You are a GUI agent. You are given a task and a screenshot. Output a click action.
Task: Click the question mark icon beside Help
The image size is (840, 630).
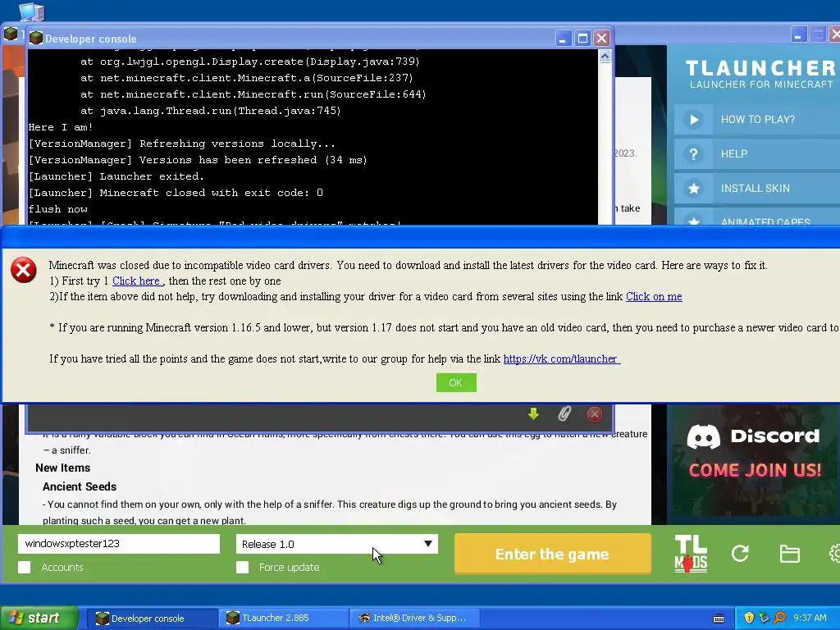click(694, 153)
